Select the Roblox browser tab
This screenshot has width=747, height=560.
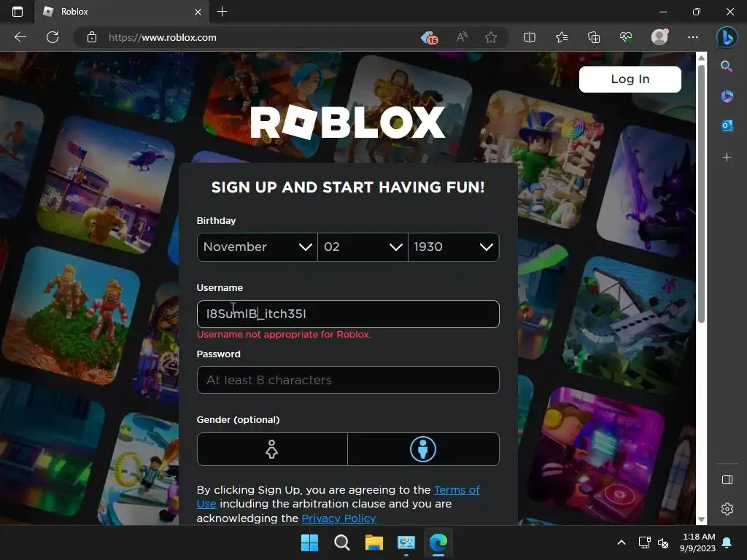click(122, 12)
